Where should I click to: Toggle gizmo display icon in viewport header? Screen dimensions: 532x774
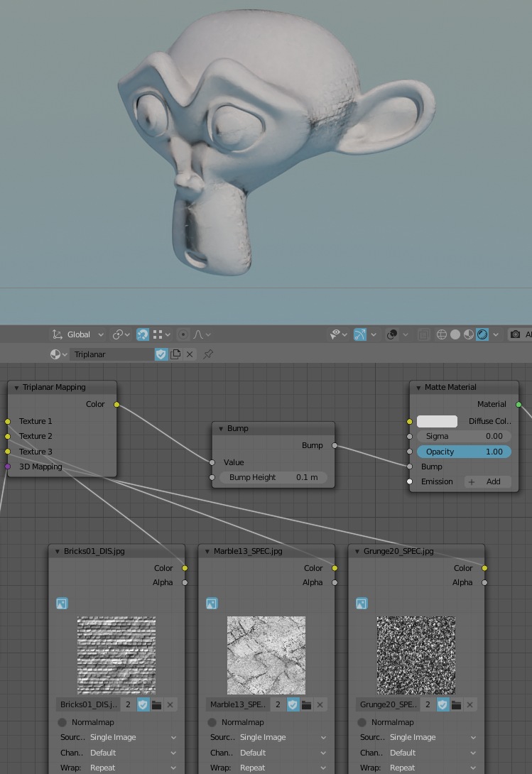(x=360, y=334)
